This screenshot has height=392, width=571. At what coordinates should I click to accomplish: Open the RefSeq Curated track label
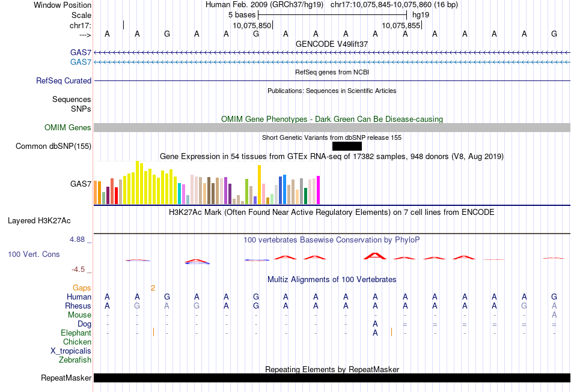(64, 80)
